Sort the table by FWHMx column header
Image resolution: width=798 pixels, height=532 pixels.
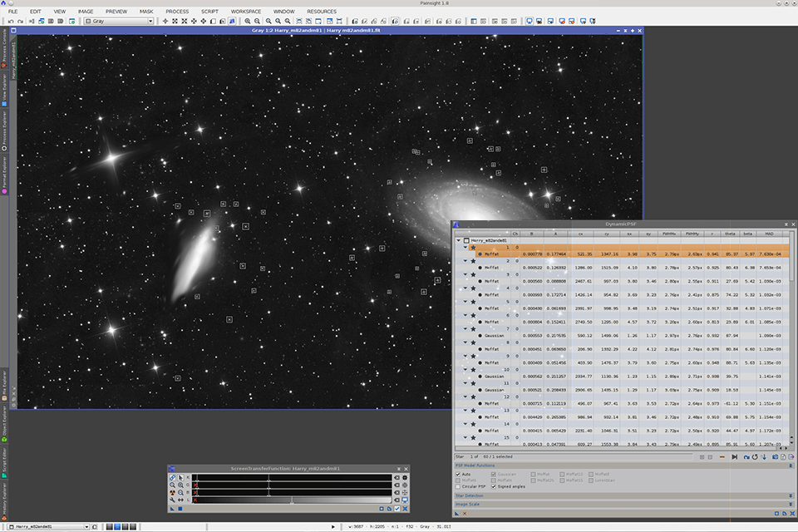click(x=668, y=234)
